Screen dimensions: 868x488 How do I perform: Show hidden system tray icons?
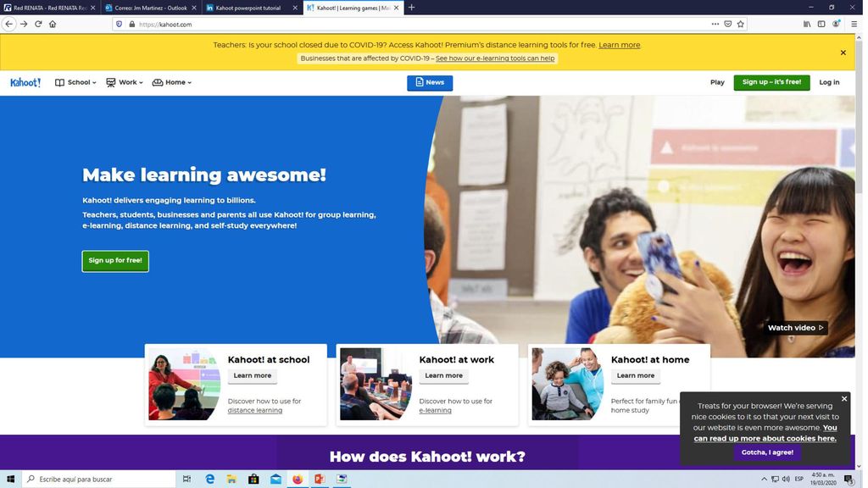765,479
